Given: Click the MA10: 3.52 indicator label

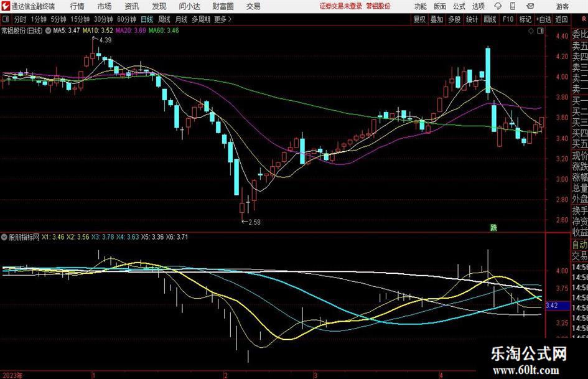Looking at the screenshot, I should pyautogui.click(x=98, y=30).
